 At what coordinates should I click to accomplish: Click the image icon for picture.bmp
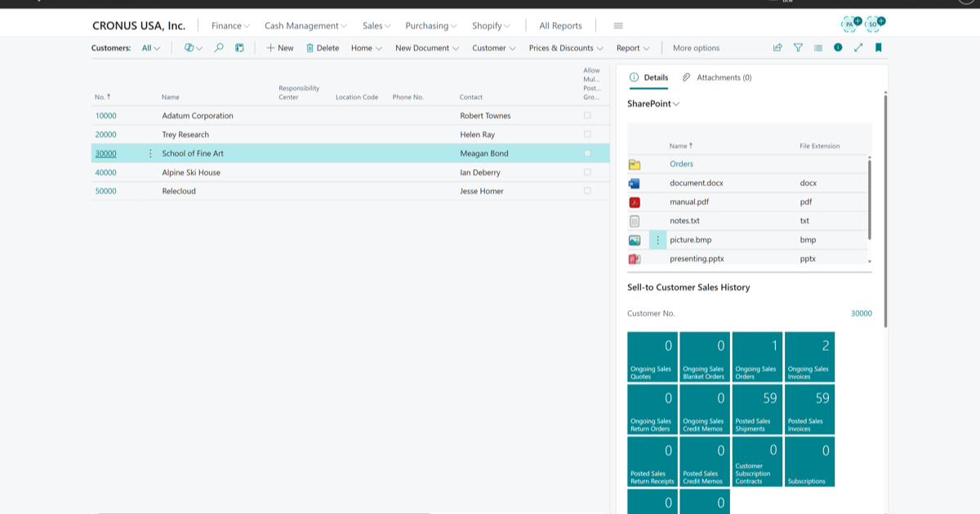pyautogui.click(x=635, y=240)
